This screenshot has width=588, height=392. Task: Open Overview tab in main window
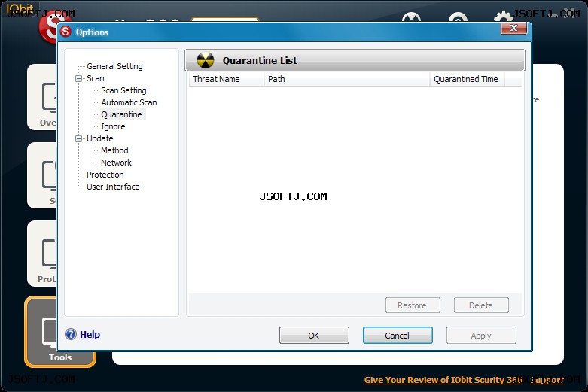point(41,97)
